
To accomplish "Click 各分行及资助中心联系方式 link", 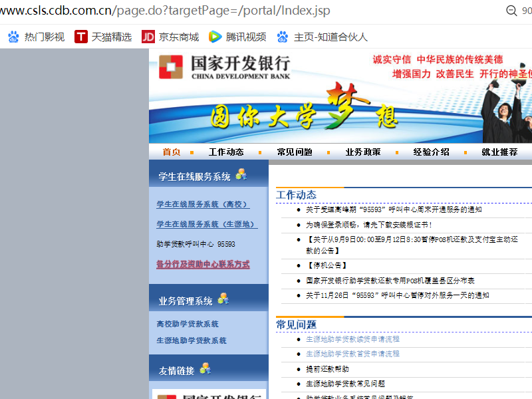I will [201, 265].
